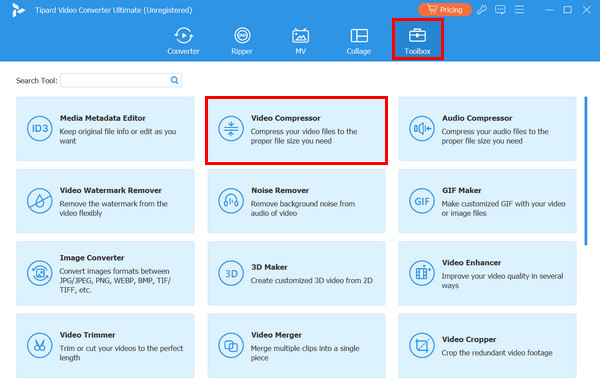Screen dimensions: 600x378
Task: Click 'Remove the watermark from the video' description
Action: point(114,209)
